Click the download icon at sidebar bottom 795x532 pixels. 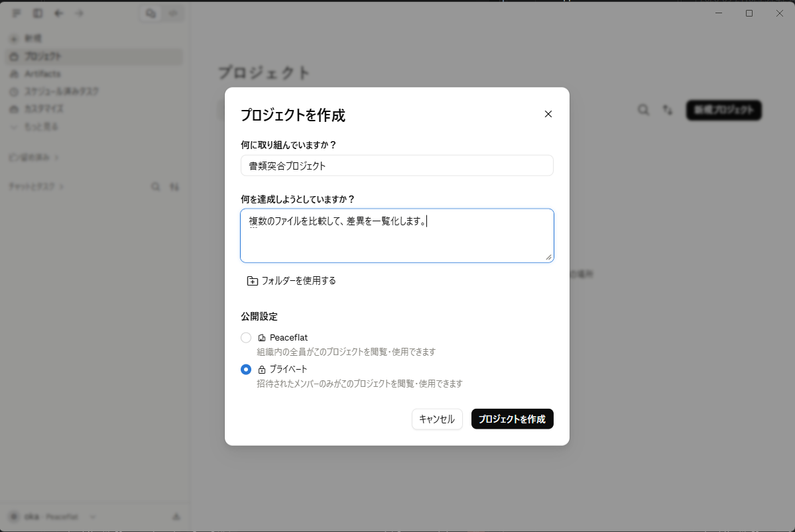point(176,517)
